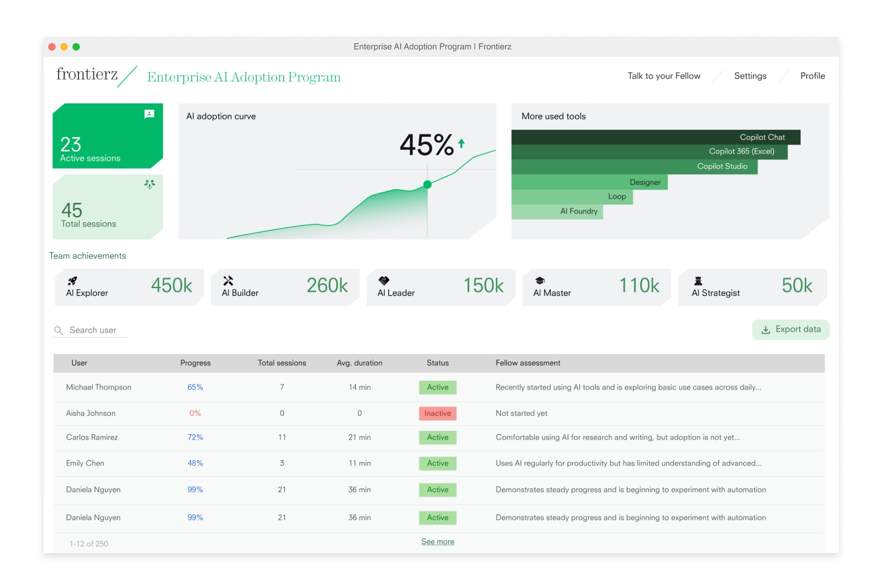Open Talk to your Fellow
Viewport: 882px width, 588px height.
click(663, 76)
